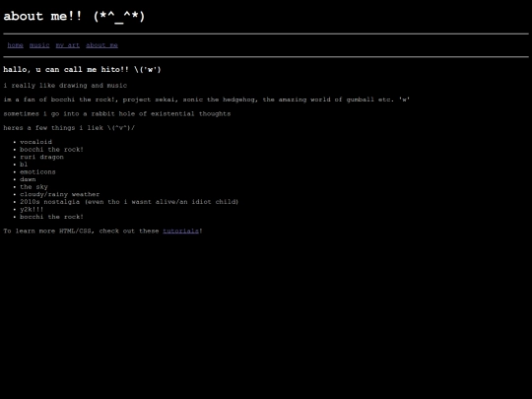Go to the music page link
Screen dimensions: 532x399
coord(39,45)
